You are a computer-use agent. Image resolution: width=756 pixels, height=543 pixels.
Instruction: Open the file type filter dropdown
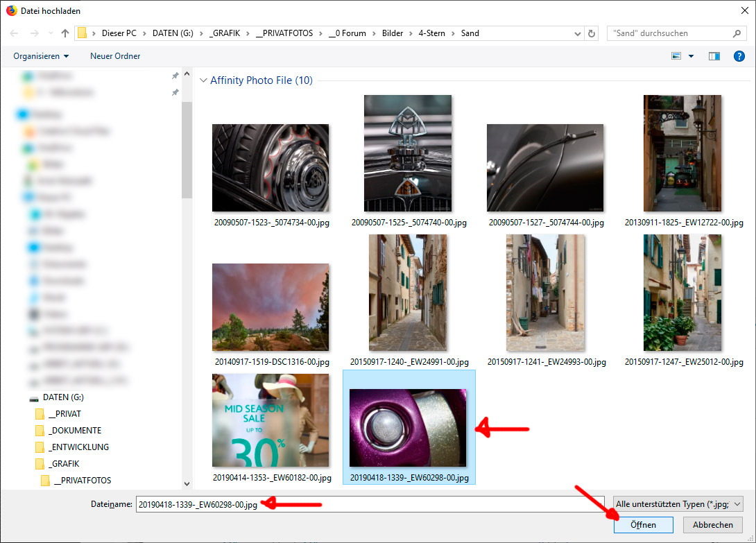point(678,504)
